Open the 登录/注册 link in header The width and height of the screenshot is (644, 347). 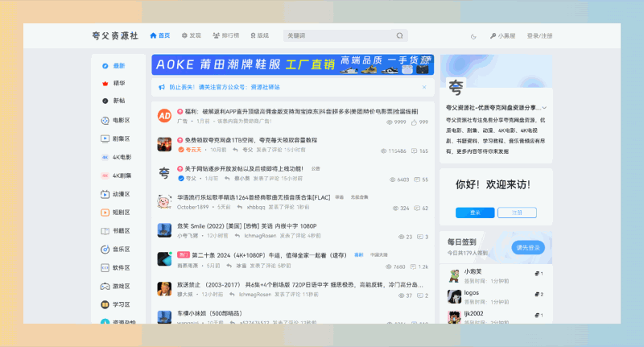[x=539, y=35]
